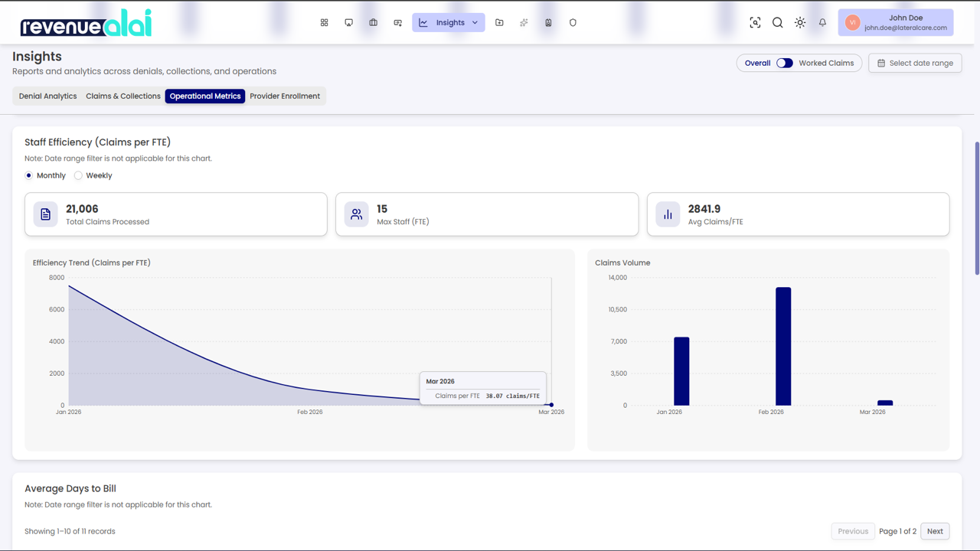Open the dashboard grid icon
The height and width of the screenshot is (551, 980).
click(324, 23)
